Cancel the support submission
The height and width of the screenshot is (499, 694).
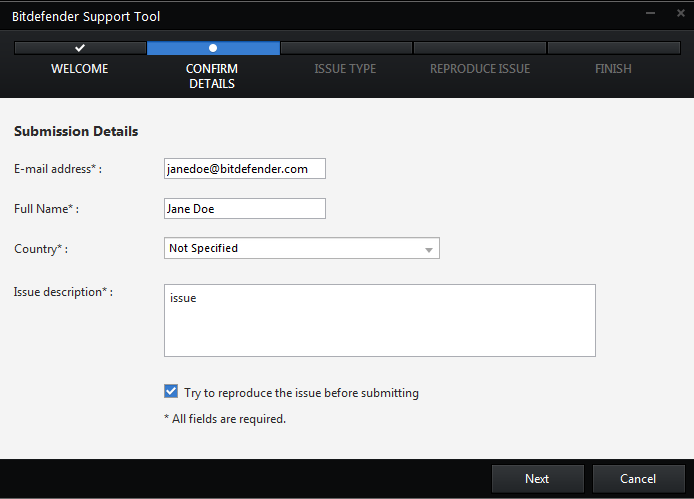(x=638, y=479)
